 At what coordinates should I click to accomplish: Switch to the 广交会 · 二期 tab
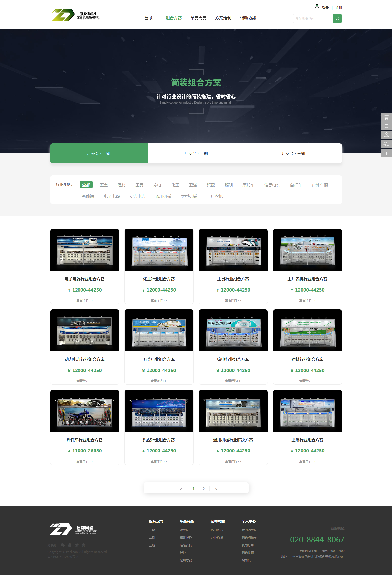point(196,153)
